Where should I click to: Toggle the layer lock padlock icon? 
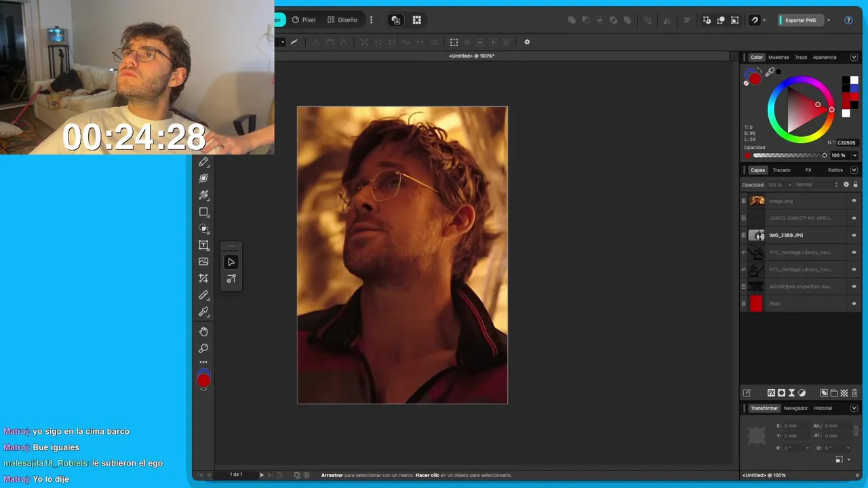coord(854,184)
